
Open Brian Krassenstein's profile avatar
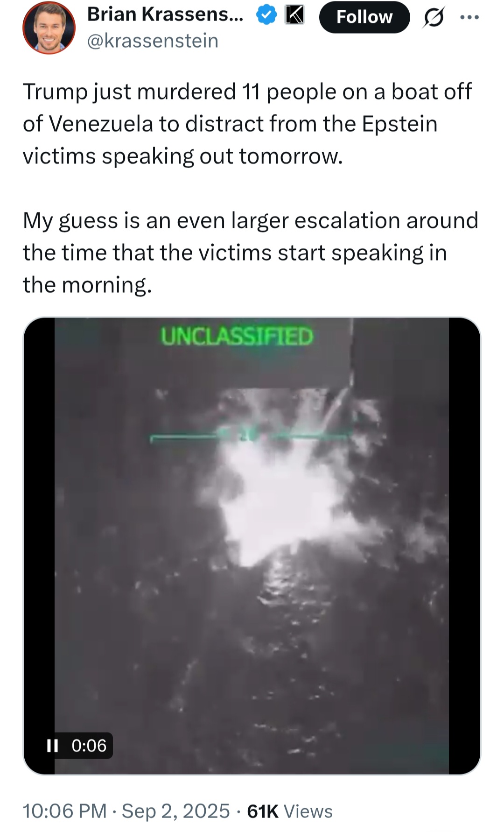point(49,28)
